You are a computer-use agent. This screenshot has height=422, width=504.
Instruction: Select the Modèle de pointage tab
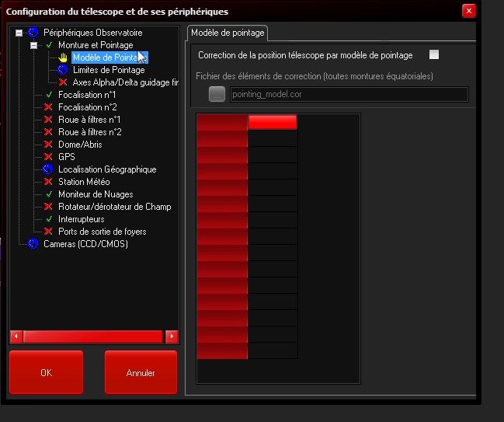pos(228,32)
